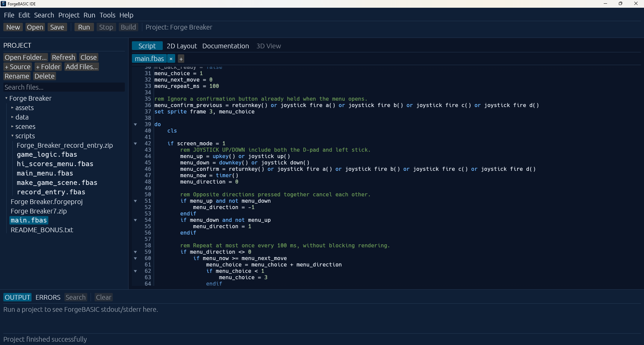Focus the Search files input field
This screenshot has width=644, height=345.
pyautogui.click(x=64, y=87)
